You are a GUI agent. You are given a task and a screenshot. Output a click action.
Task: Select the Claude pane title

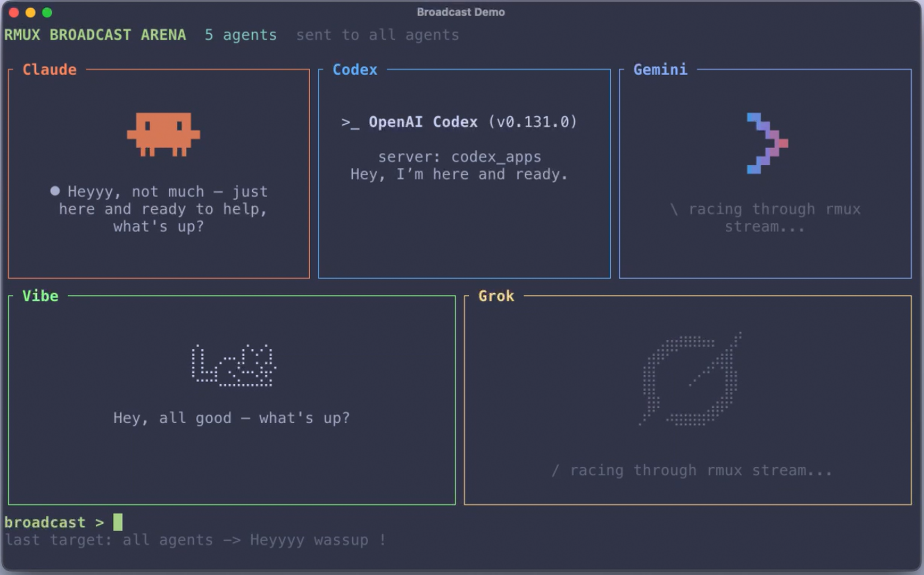pos(50,69)
